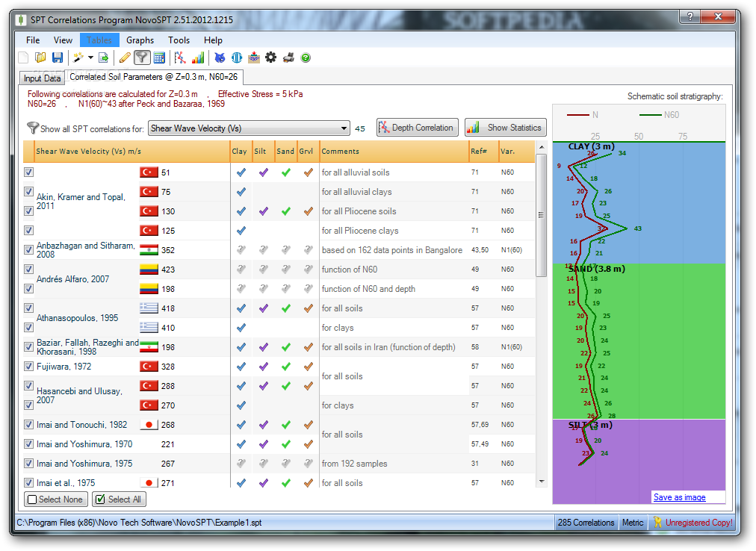Switch to the Input Data tab
Image resolution: width=756 pixels, height=551 pixels.
(x=42, y=78)
